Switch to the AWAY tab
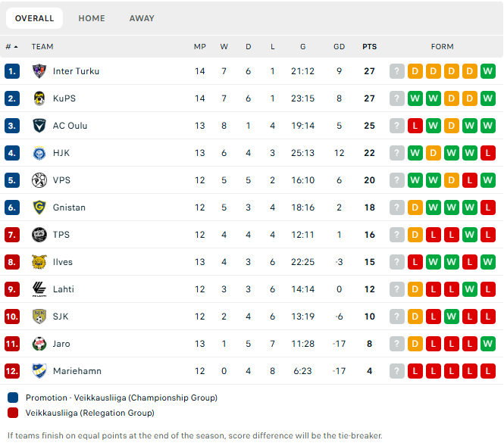The height and width of the screenshot is (446, 504). (x=142, y=18)
